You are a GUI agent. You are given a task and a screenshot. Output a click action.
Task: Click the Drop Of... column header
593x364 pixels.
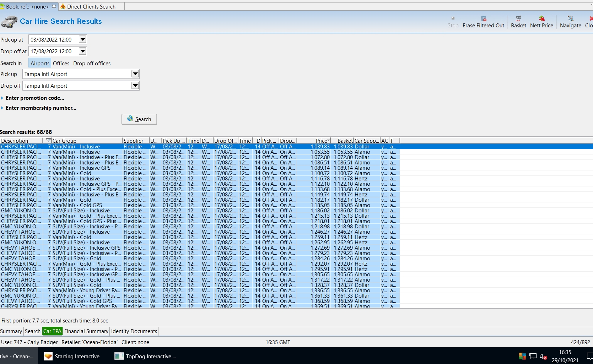tap(225, 141)
